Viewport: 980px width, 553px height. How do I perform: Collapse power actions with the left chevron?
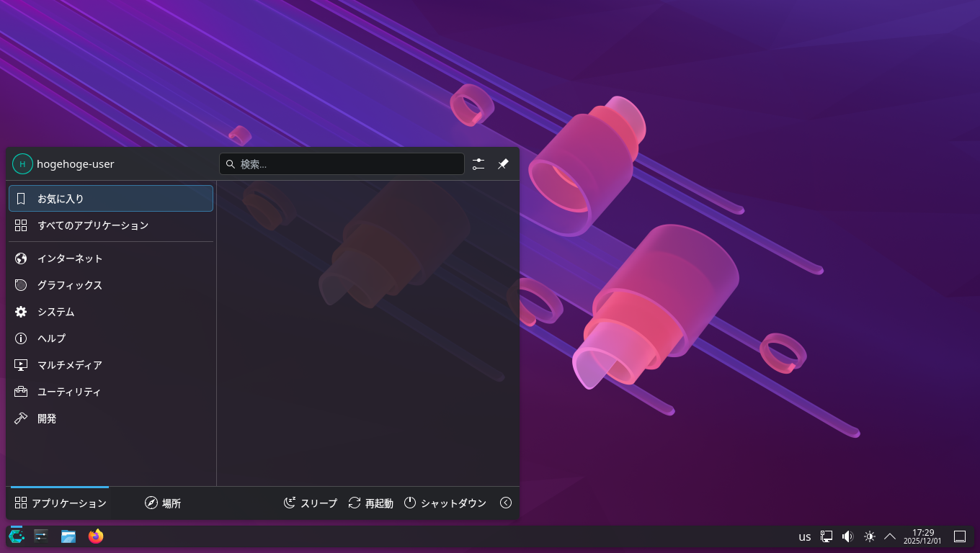click(x=506, y=503)
